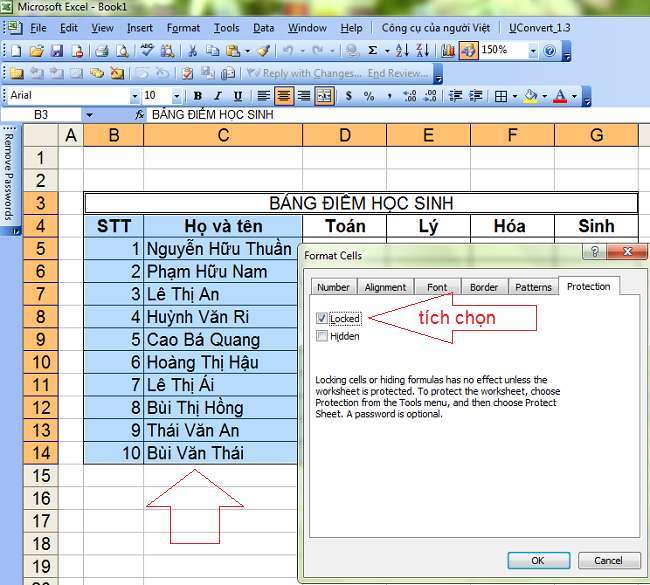Switch to the Number tab
Screen dimensions: 650x585
pyautogui.click(x=333, y=287)
